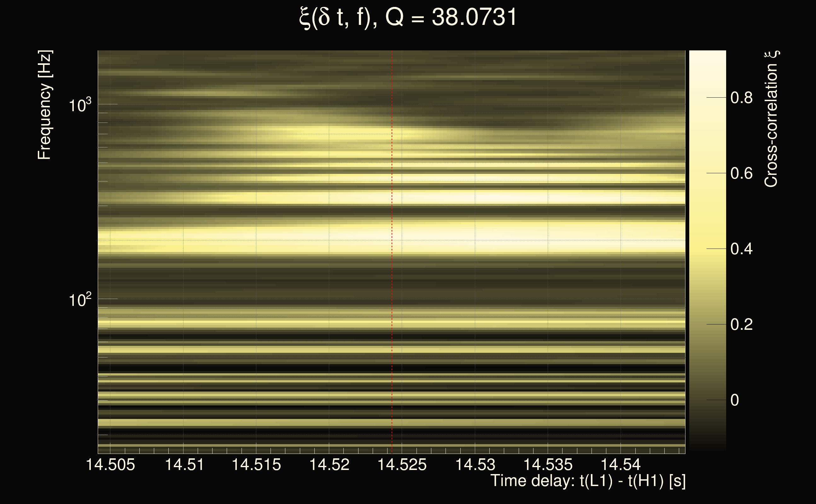Click the Cross-correlation ξ colorbar label

(x=772, y=119)
